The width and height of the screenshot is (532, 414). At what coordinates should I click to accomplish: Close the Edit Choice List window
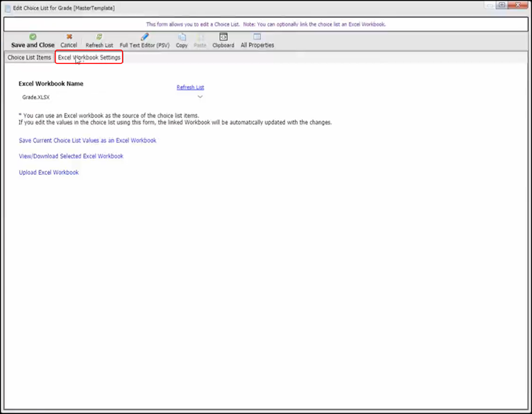[x=519, y=5]
